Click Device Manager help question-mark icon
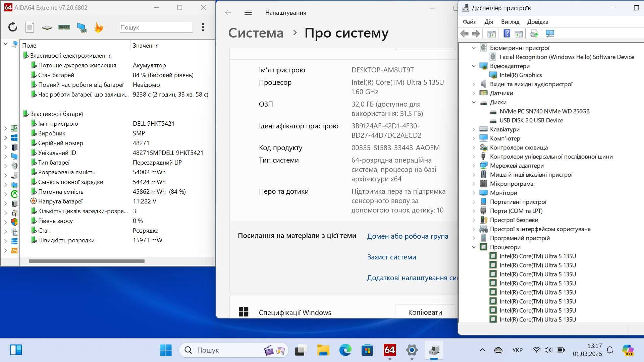This screenshot has height=362, width=644. pyautogui.click(x=507, y=34)
